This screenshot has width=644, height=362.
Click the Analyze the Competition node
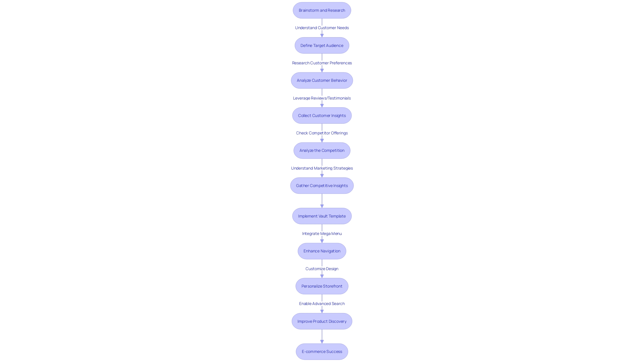(x=322, y=150)
